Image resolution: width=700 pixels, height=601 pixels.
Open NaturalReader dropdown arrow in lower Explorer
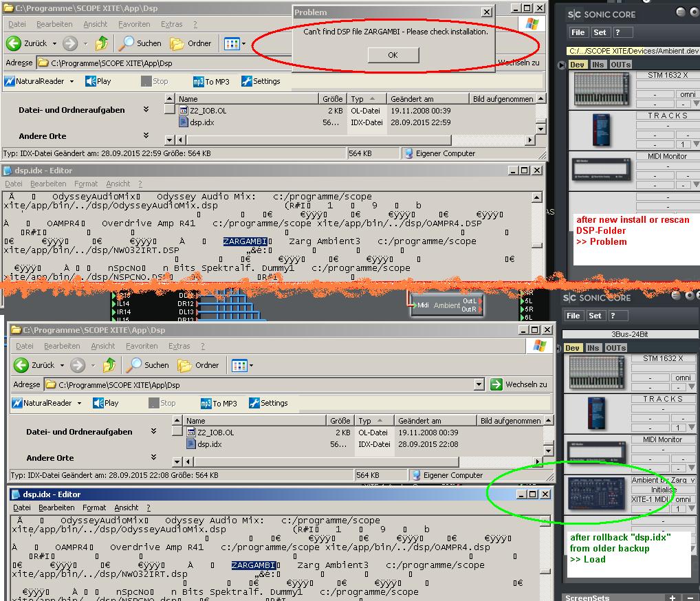point(79,404)
